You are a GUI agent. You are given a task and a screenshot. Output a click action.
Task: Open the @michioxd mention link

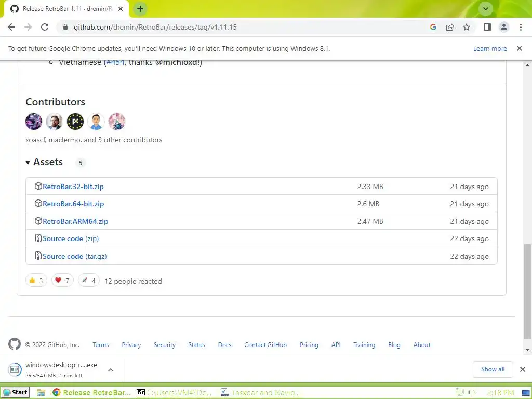178,62
